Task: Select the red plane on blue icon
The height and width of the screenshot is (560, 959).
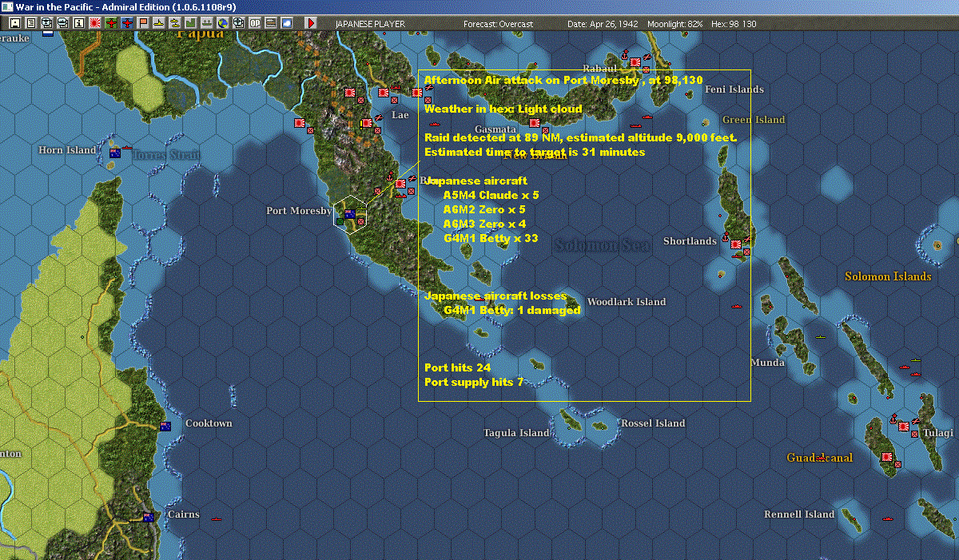Action: click(x=127, y=23)
